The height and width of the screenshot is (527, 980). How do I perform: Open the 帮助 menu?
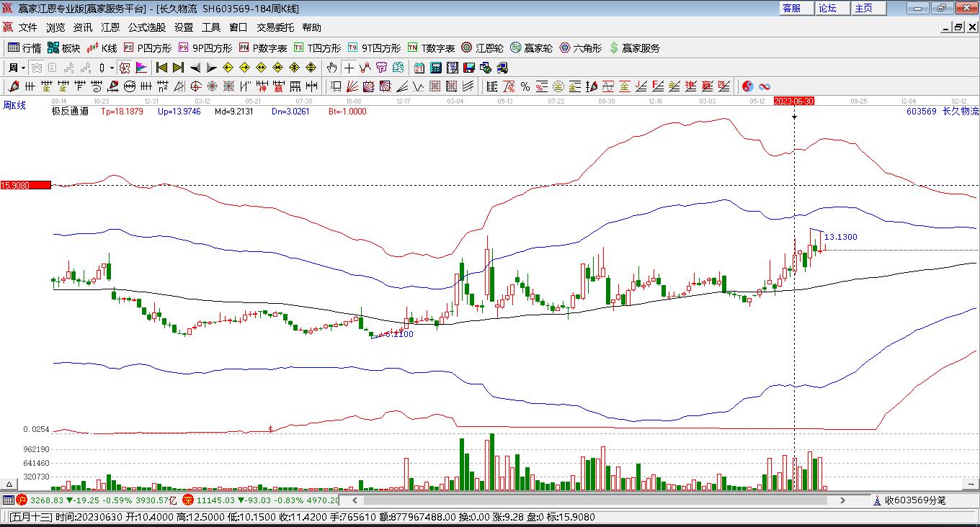(x=312, y=27)
